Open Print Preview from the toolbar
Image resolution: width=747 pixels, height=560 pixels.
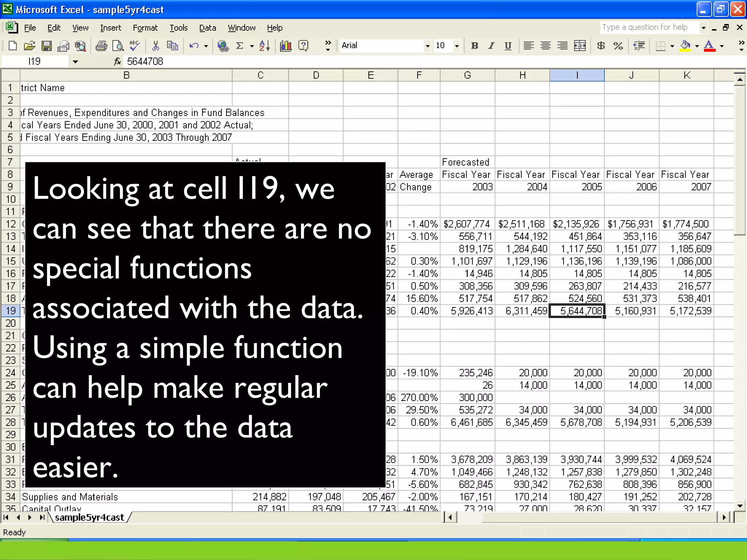118,46
